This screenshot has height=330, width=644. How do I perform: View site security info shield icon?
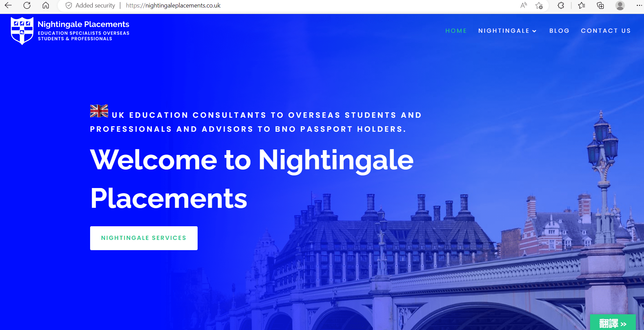69,5
